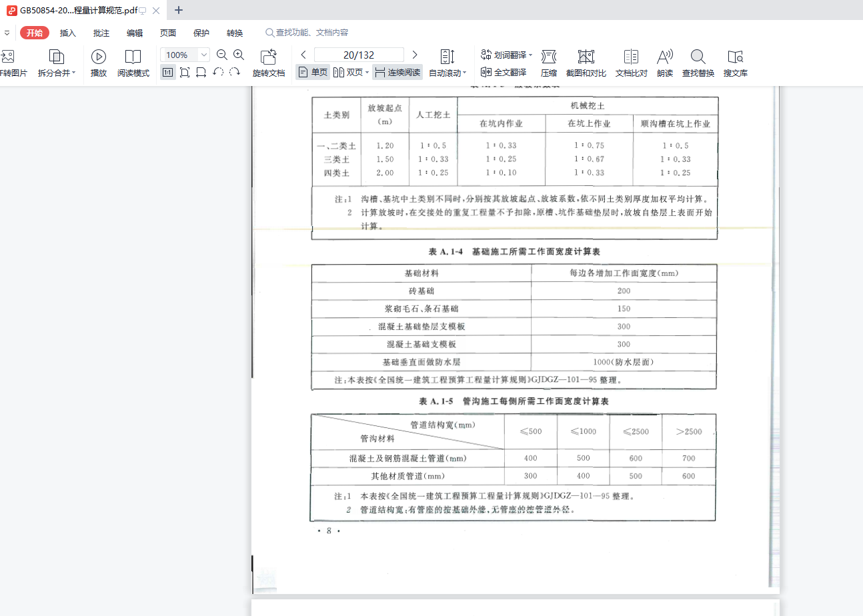Image resolution: width=863 pixels, height=616 pixels.
Task: Open the 拆分合并 split-merge menu
Action: [x=57, y=63]
